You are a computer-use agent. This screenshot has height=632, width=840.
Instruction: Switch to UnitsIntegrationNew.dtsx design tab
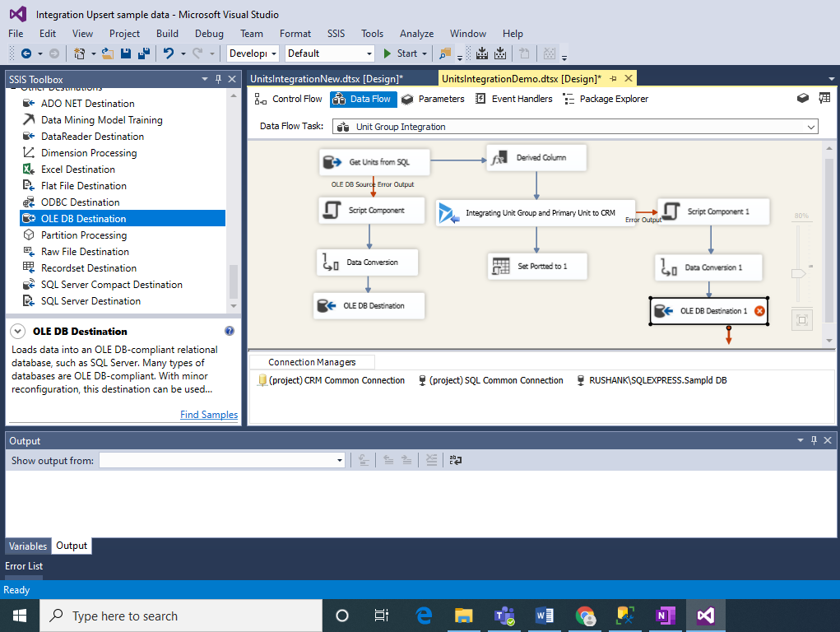pyautogui.click(x=327, y=78)
